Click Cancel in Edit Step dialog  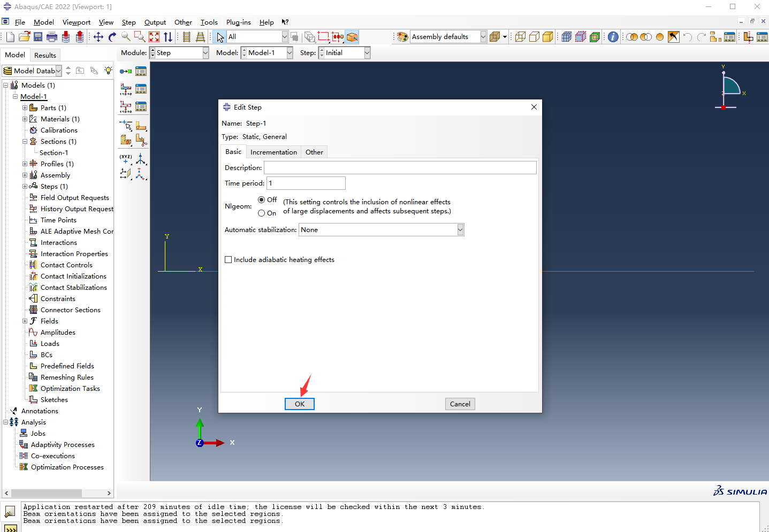click(x=460, y=404)
